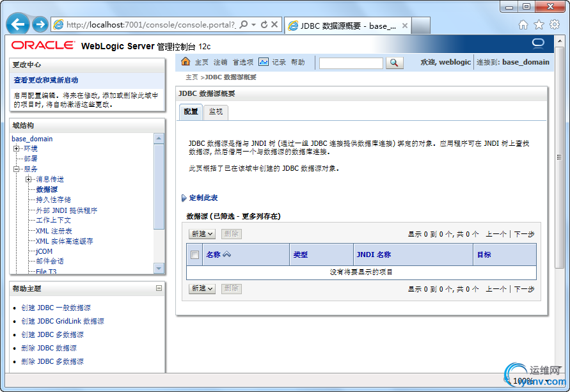570x392 pixels.
Task: Select XML 实体高速缓存 tree item
Action: click(65, 241)
